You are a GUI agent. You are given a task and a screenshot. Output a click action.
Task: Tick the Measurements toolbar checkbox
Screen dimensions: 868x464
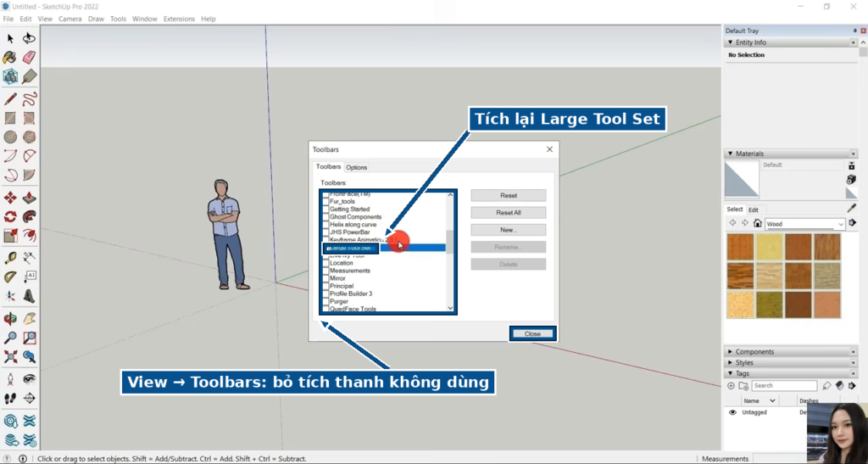325,271
